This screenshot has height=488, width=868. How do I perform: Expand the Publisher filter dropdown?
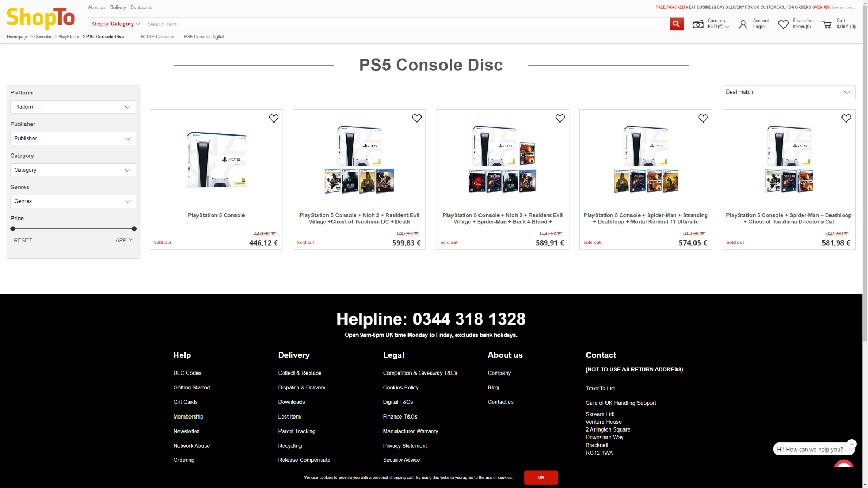tap(73, 138)
